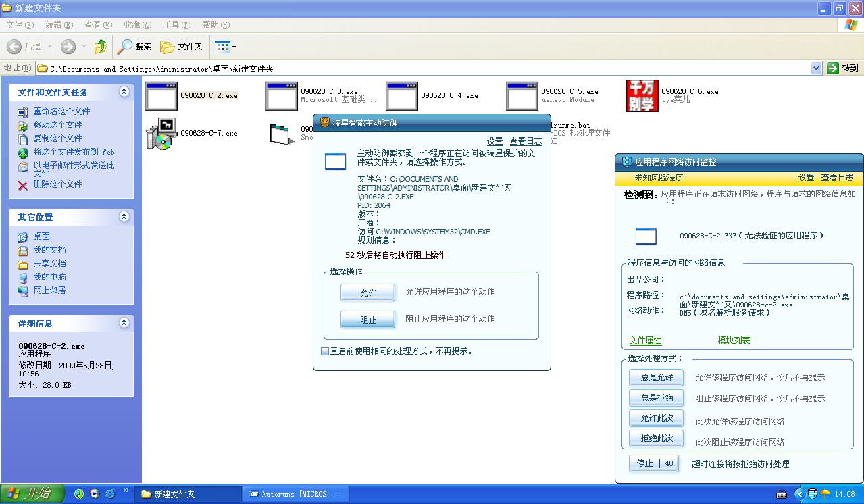Click the Stop (停止) countdown button

(x=653, y=463)
